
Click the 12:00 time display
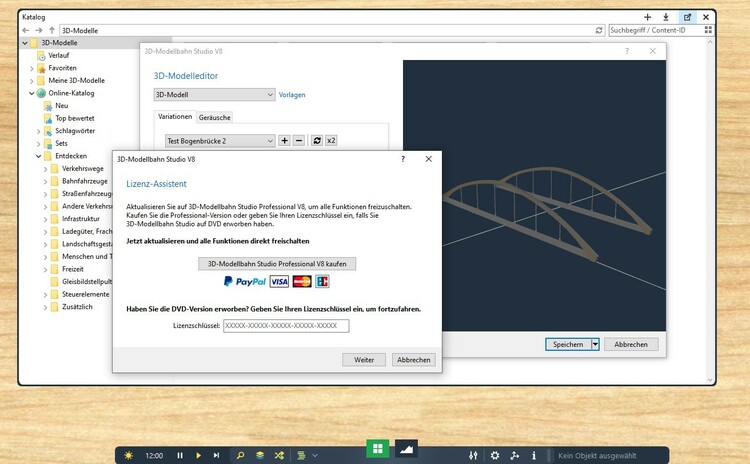point(154,455)
